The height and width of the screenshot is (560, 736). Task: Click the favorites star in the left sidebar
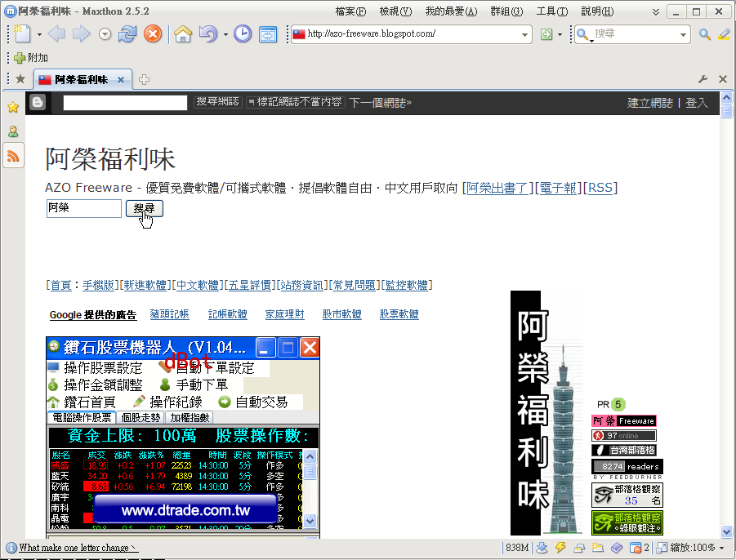coord(14,107)
